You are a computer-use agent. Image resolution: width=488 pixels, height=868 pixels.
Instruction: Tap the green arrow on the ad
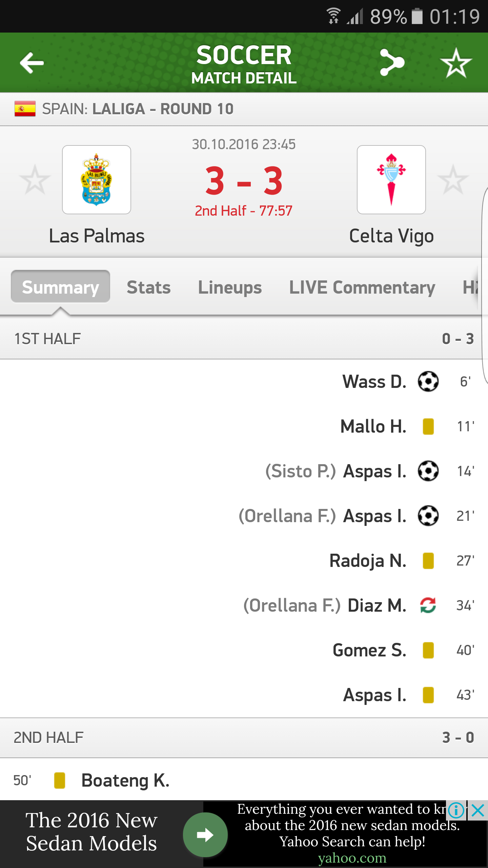[205, 835]
